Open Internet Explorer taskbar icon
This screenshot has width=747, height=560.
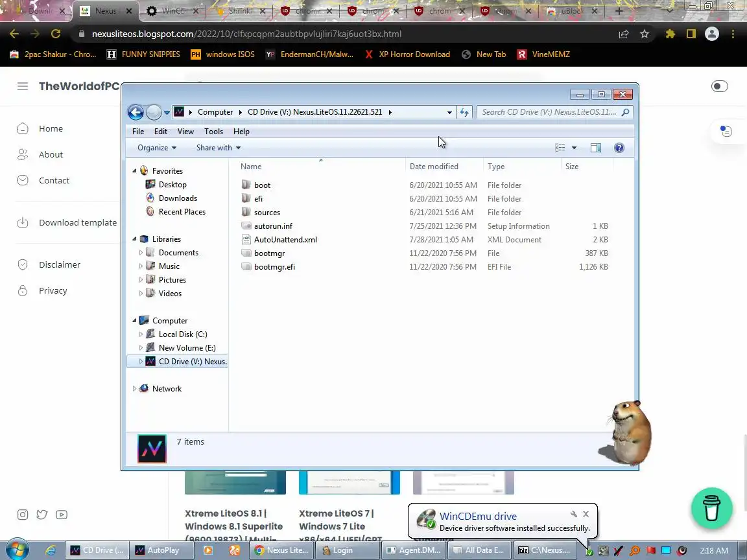pos(50,550)
